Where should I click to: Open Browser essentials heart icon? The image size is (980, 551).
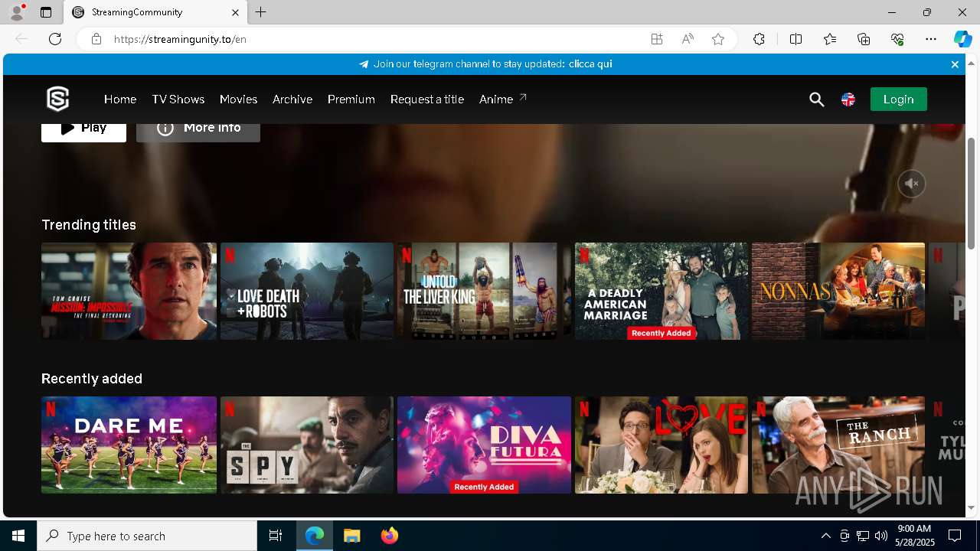click(x=897, y=39)
